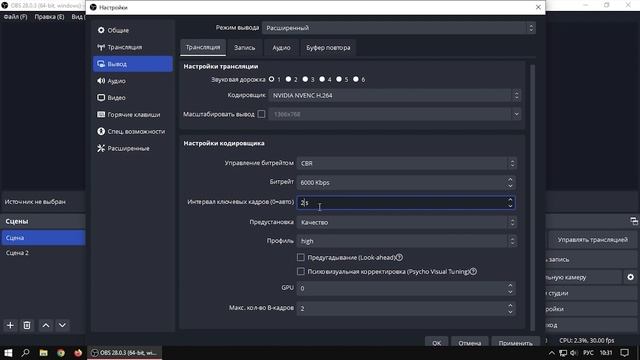Click the volume icon in system tray
This screenshot has width=640, height=360.
574,353
